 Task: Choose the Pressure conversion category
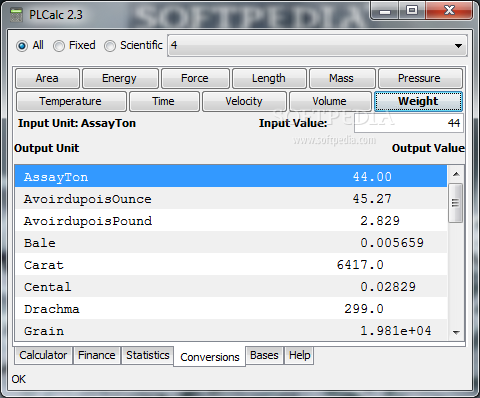tap(419, 78)
